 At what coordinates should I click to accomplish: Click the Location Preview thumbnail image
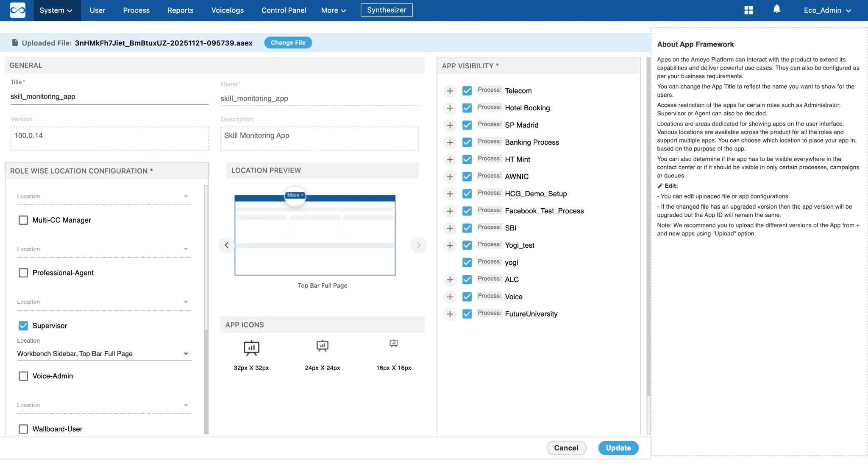click(315, 235)
